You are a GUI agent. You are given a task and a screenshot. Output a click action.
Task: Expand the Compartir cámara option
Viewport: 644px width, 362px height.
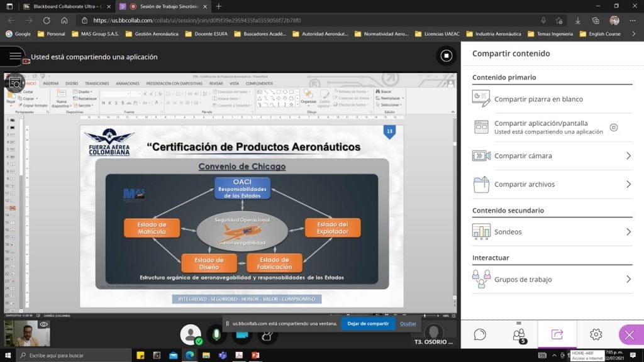[x=628, y=156]
